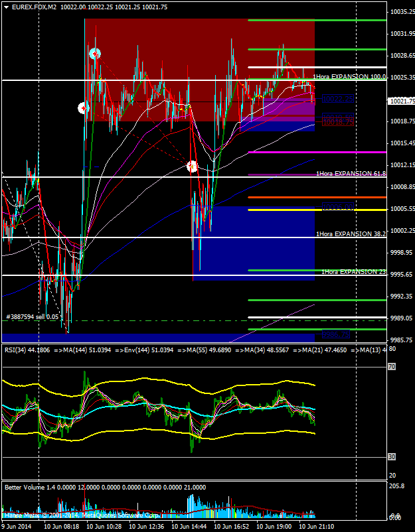Click the 9 Jun 2014 date label
Screen dimensions: 415x532
click(18, 526)
